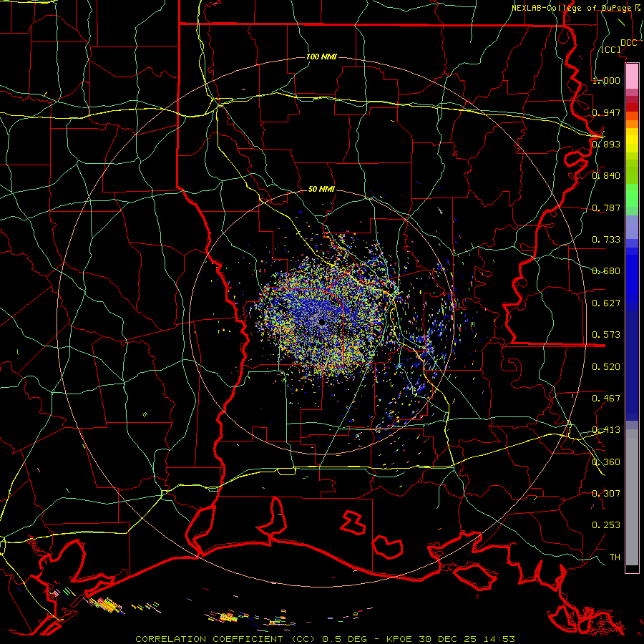This screenshot has width=644, height=644.
Task: Click the 0.787 scale value
Action: [606, 208]
